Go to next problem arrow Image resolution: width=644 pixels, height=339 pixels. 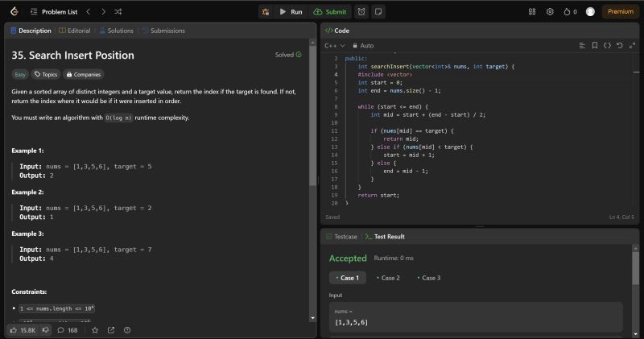(103, 12)
